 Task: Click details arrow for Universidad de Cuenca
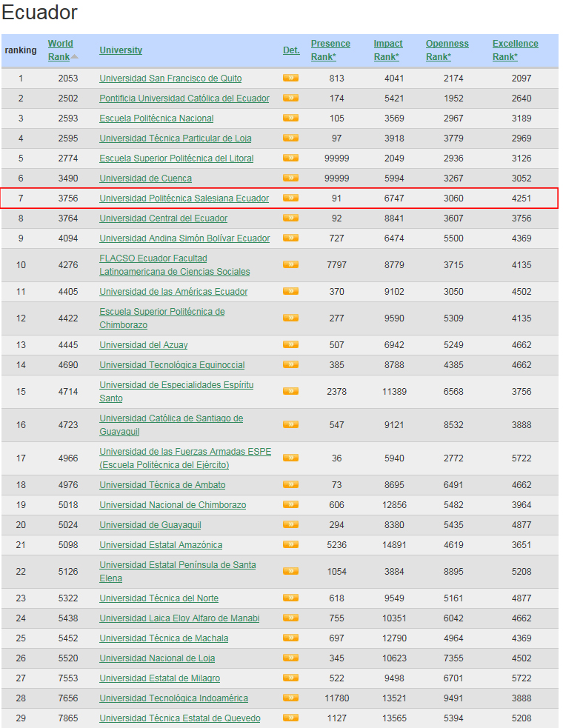pyautogui.click(x=291, y=178)
